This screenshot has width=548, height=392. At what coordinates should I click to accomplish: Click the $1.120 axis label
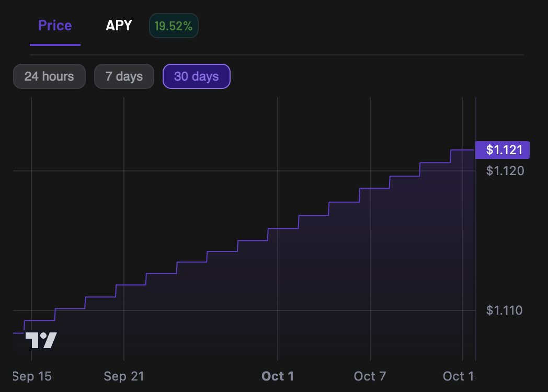(x=504, y=171)
